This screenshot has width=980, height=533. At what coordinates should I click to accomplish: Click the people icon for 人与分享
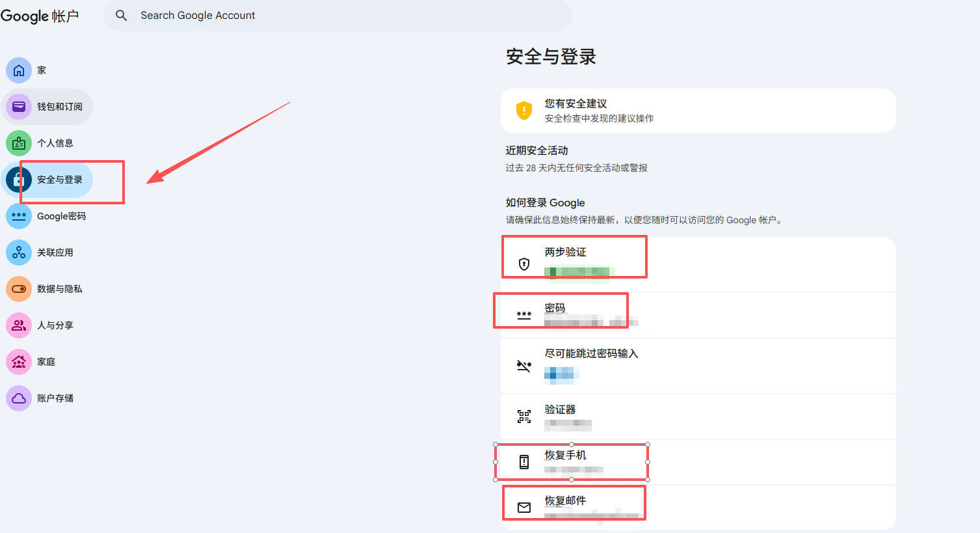(19, 325)
